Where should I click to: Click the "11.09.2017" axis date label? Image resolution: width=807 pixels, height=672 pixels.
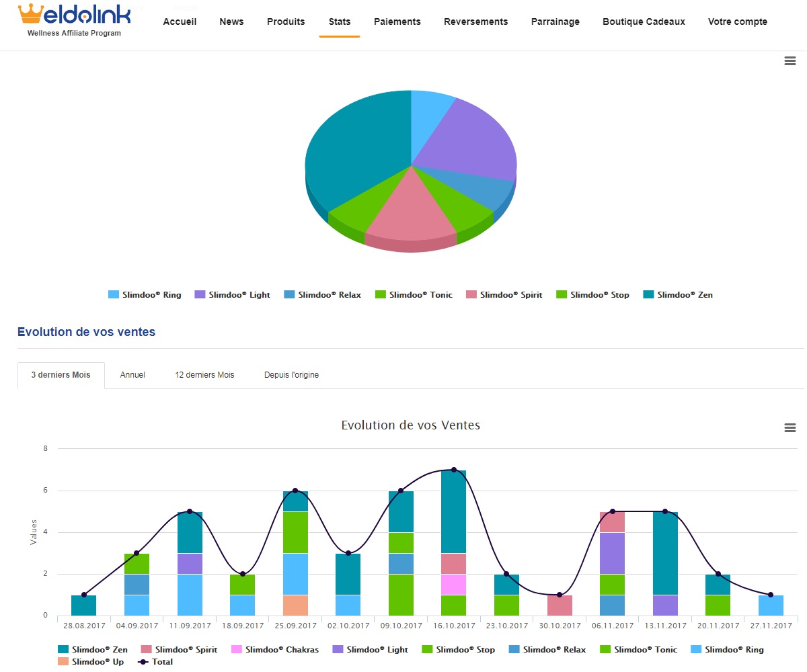click(x=190, y=626)
